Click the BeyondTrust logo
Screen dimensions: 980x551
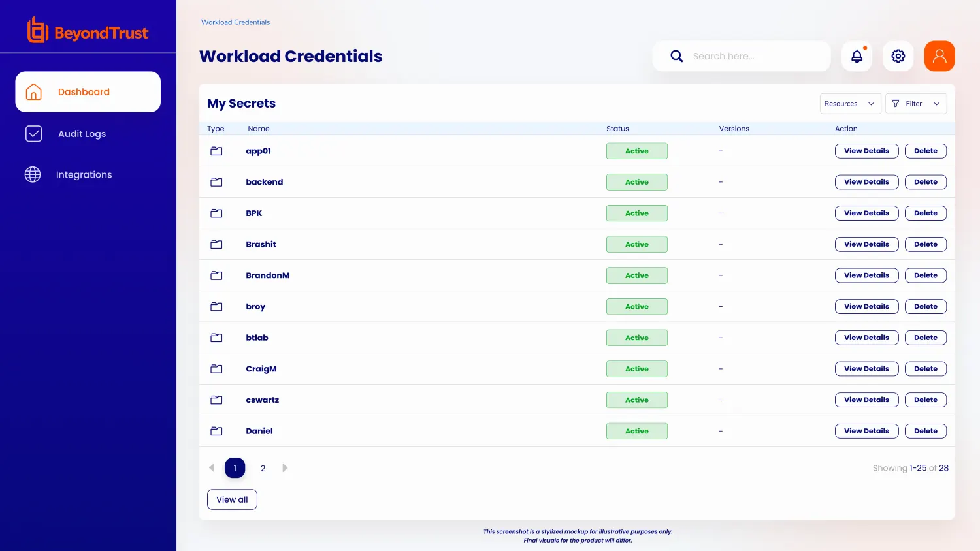click(x=88, y=31)
